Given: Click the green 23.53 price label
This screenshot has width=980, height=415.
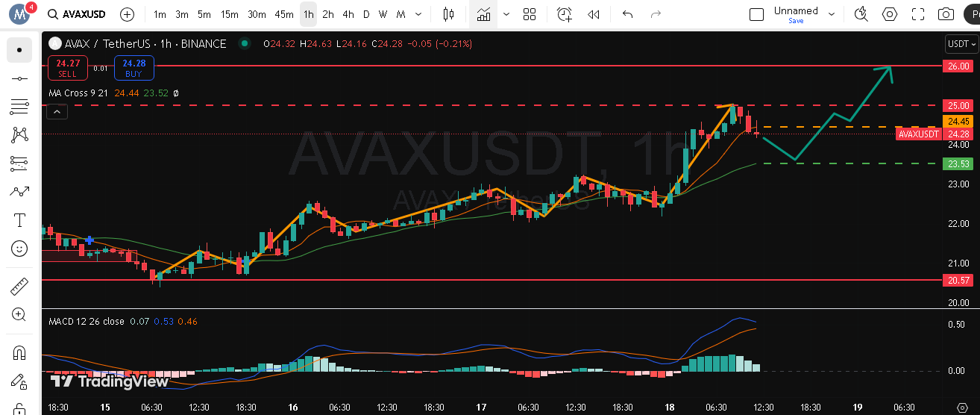Looking at the screenshot, I should tap(957, 163).
